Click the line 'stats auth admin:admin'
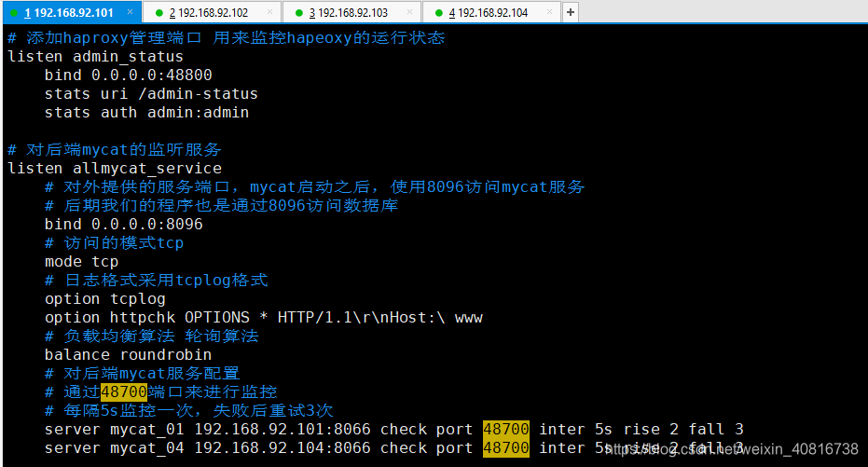This screenshot has height=467, width=868. pyautogui.click(x=146, y=113)
